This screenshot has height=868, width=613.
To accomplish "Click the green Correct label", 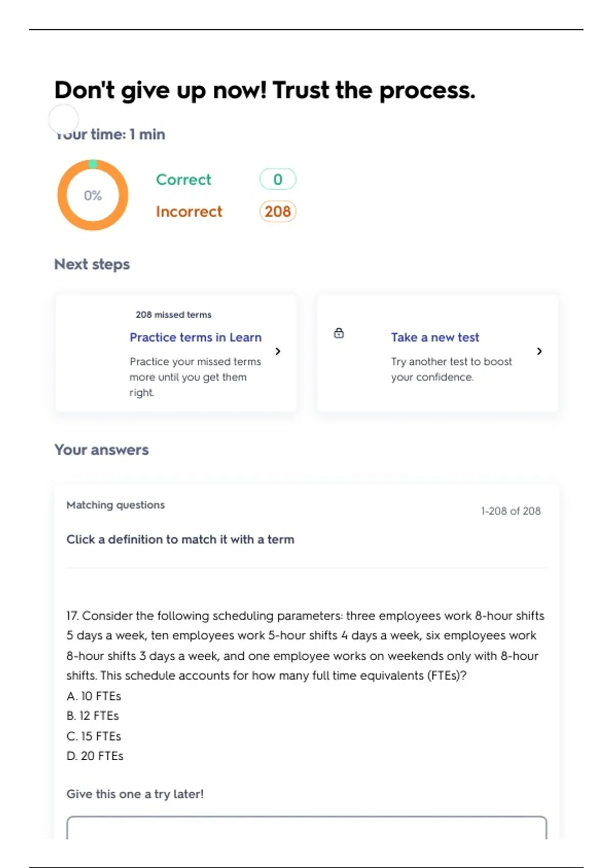I will (x=183, y=180).
